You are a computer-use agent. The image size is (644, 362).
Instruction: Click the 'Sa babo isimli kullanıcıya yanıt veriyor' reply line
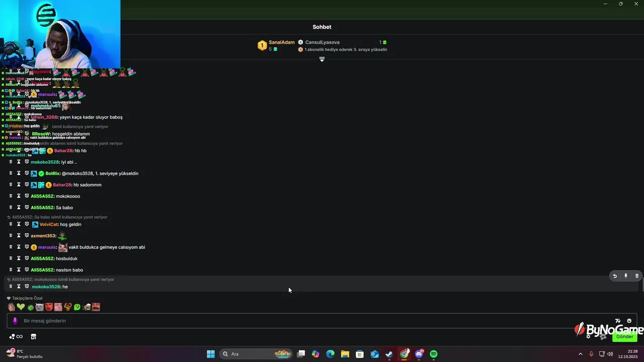click(x=59, y=217)
